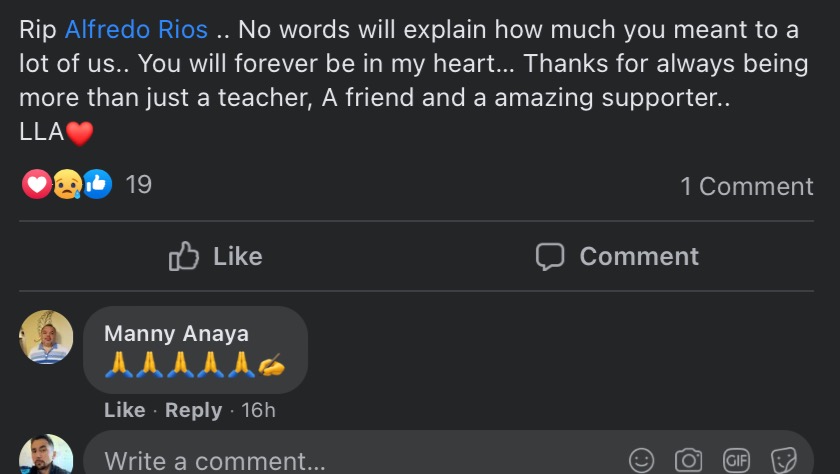
Task: Click the speech bubble Comment icon
Action: tap(550, 257)
